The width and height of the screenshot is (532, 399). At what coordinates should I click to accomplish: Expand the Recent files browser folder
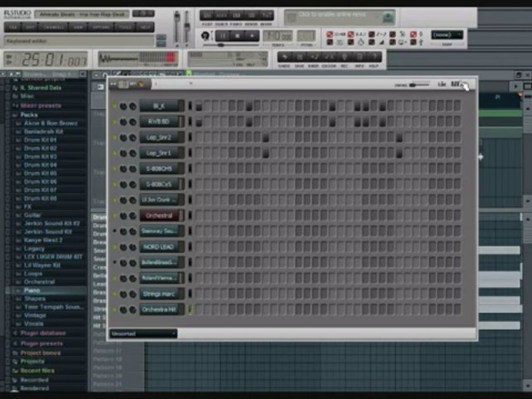coord(37,371)
